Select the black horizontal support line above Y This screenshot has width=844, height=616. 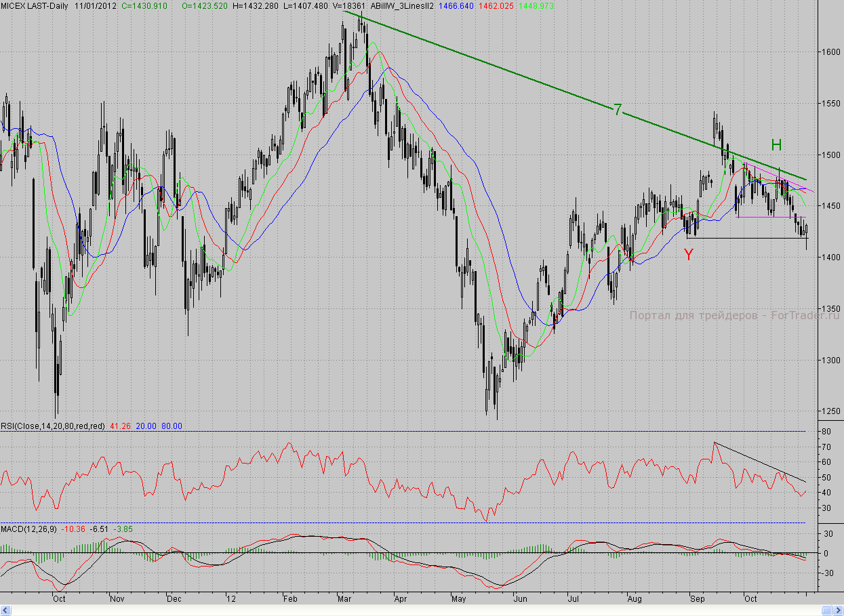click(747, 238)
